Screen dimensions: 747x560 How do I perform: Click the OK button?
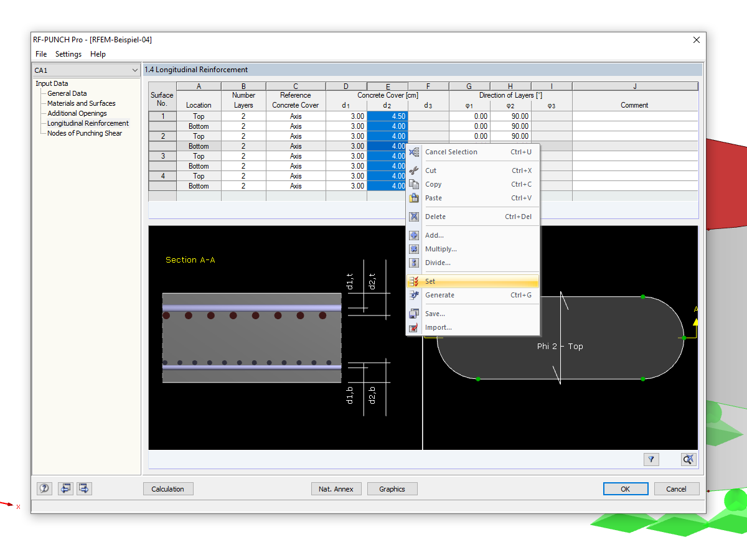626,489
